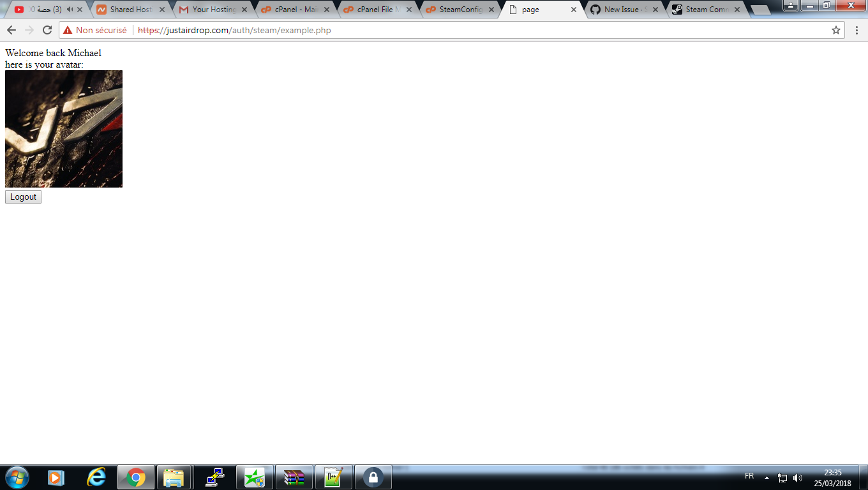This screenshot has width=868, height=490.
Task: Open the green star app in taskbar
Action: (255, 477)
